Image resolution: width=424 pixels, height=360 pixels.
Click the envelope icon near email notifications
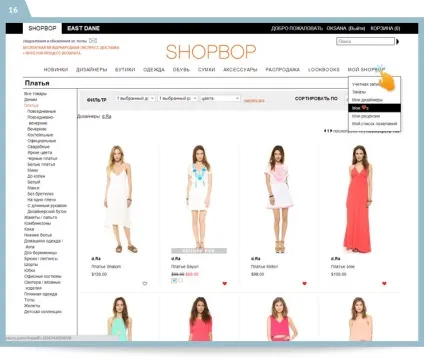(93, 41)
